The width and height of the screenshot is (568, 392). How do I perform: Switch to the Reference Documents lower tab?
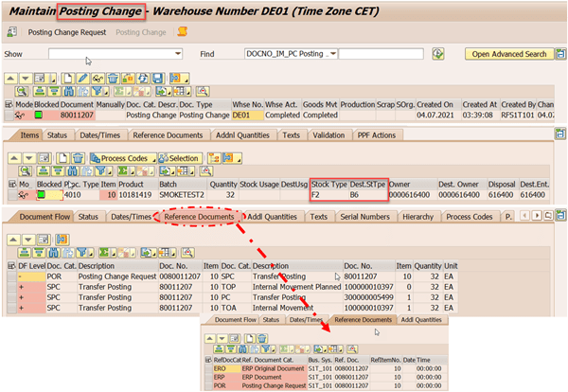[x=200, y=217]
